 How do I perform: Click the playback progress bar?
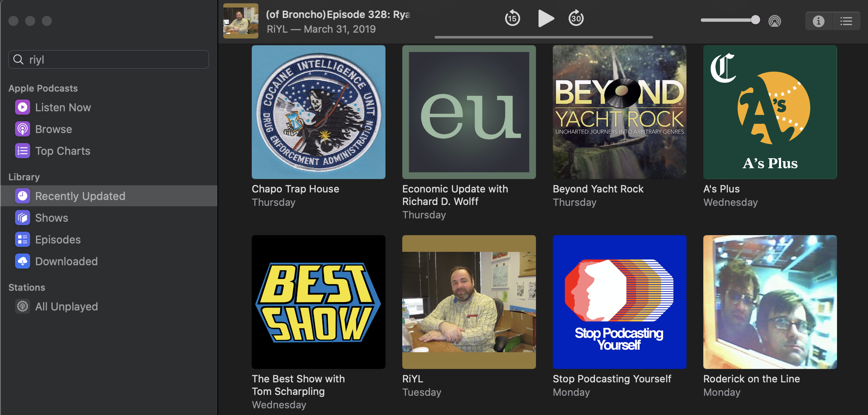coord(544,37)
